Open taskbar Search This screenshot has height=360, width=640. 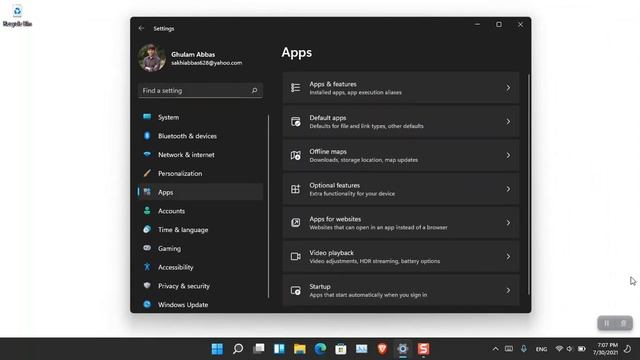point(238,349)
